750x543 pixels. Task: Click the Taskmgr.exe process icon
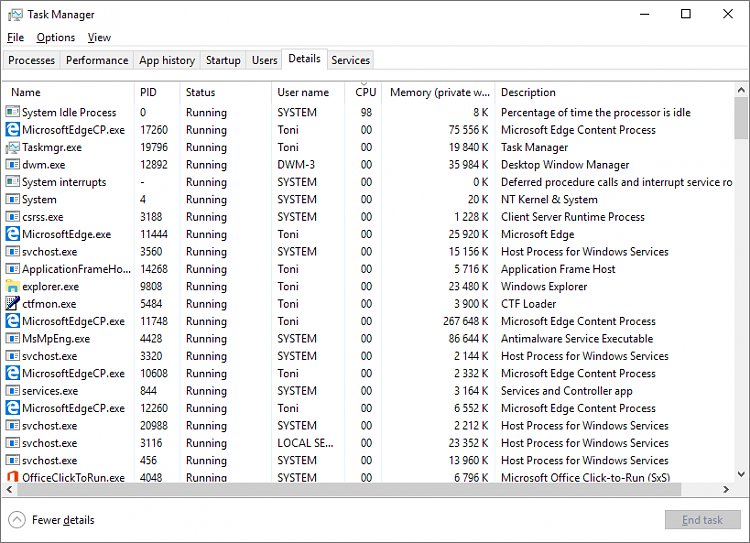click(x=12, y=147)
